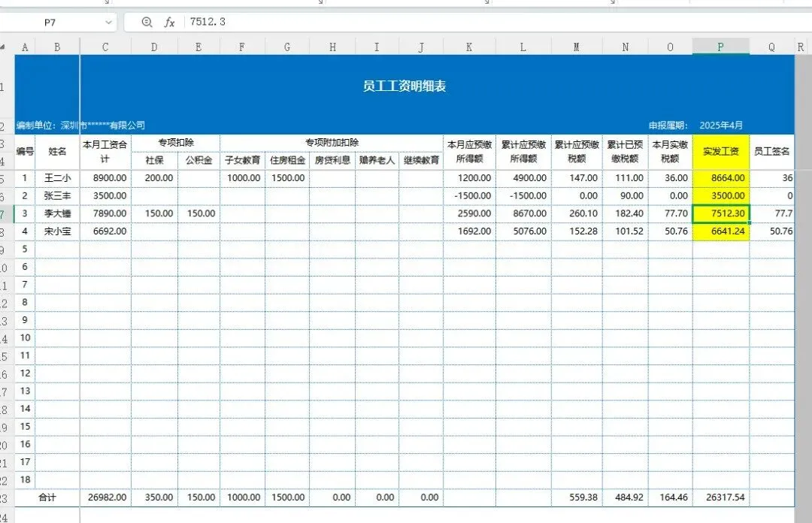Click the 本月工资合计 header cell
Screen dimensions: 812x523
coord(106,151)
